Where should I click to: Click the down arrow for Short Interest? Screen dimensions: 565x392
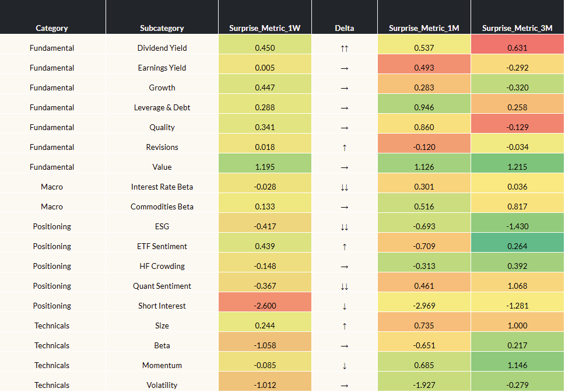click(345, 306)
